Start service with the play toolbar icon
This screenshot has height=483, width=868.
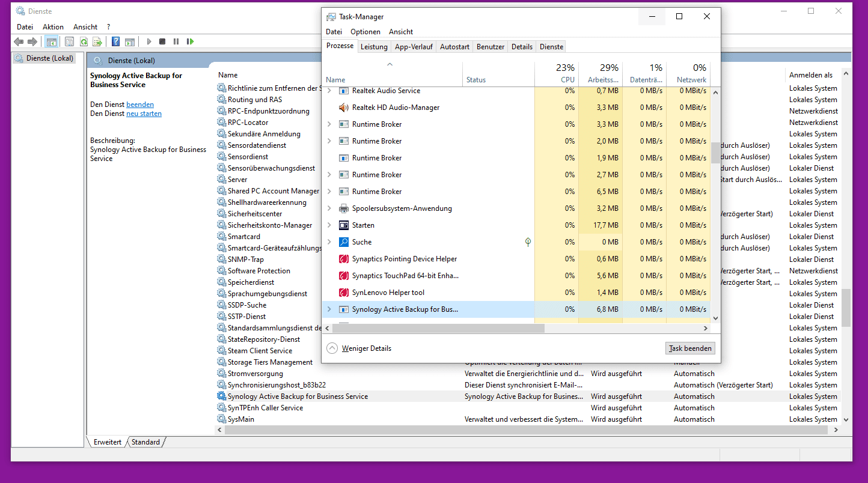point(149,41)
